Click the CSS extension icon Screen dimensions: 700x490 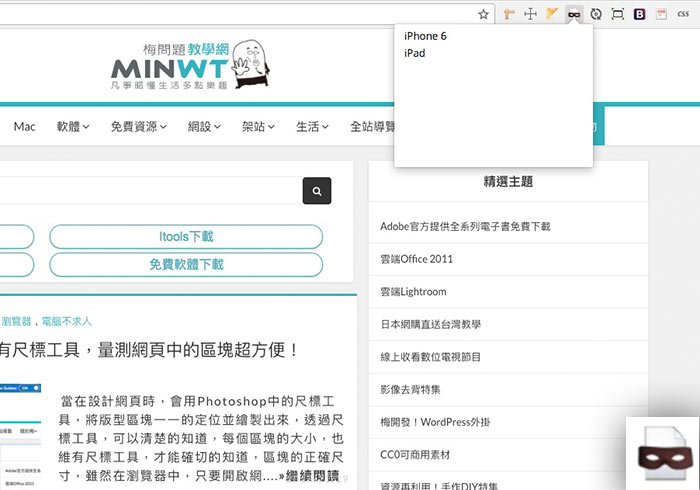point(683,14)
